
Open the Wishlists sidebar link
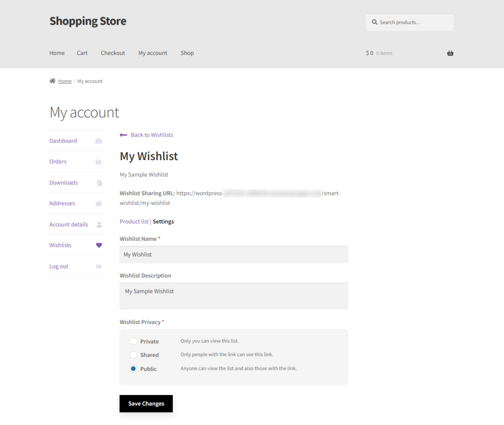pyautogui.click(x=61, y=245)
